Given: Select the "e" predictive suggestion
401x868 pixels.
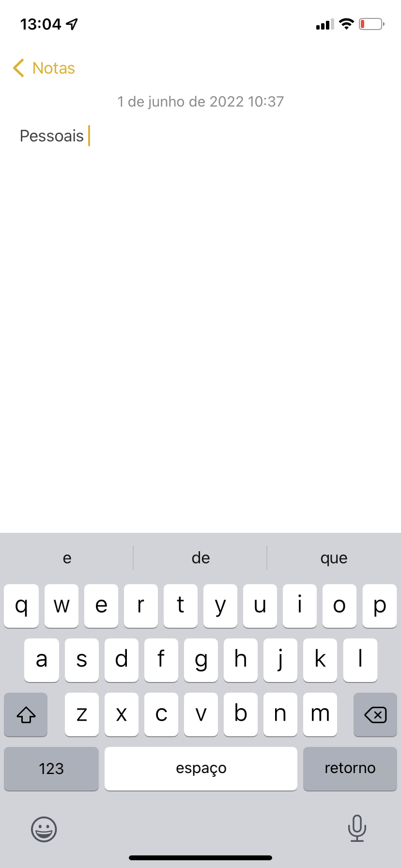Looking at the screenshot, I should 67,558.
